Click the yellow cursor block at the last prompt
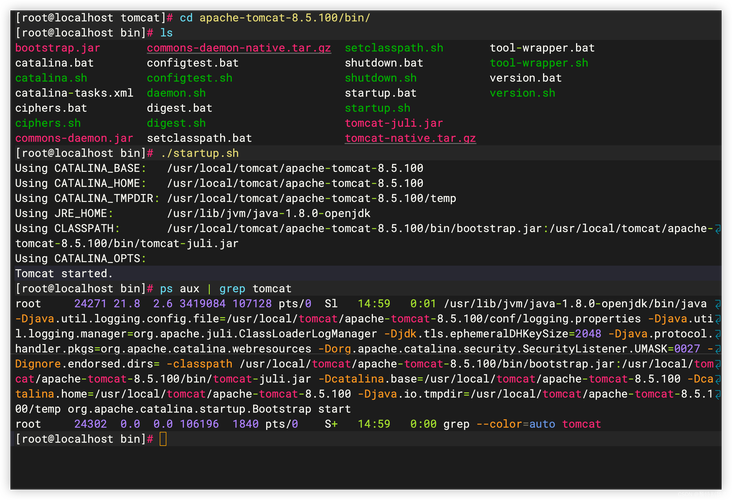The width and height of the screenshot is (732, 500). (x=164, y=439)
